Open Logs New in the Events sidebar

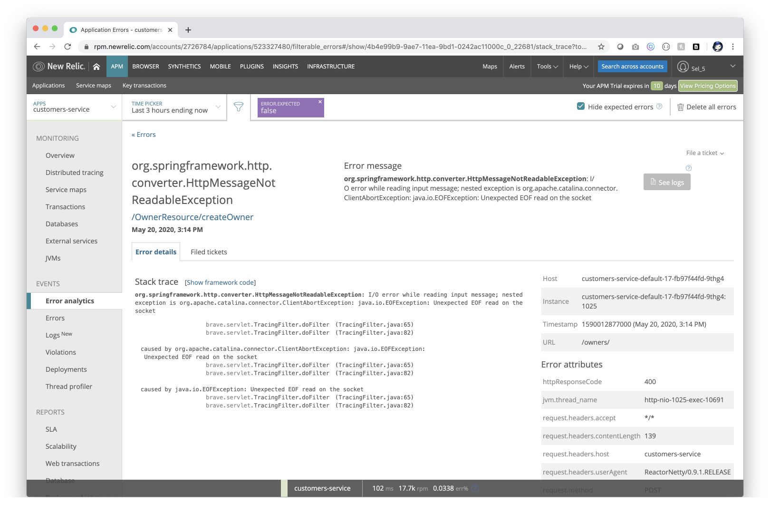point(59,335)
